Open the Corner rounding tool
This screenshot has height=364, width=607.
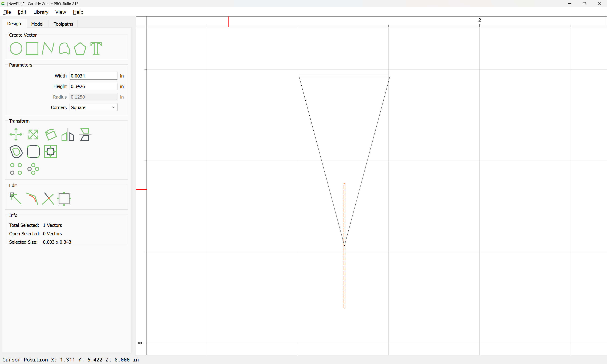(x=33, y=152)
